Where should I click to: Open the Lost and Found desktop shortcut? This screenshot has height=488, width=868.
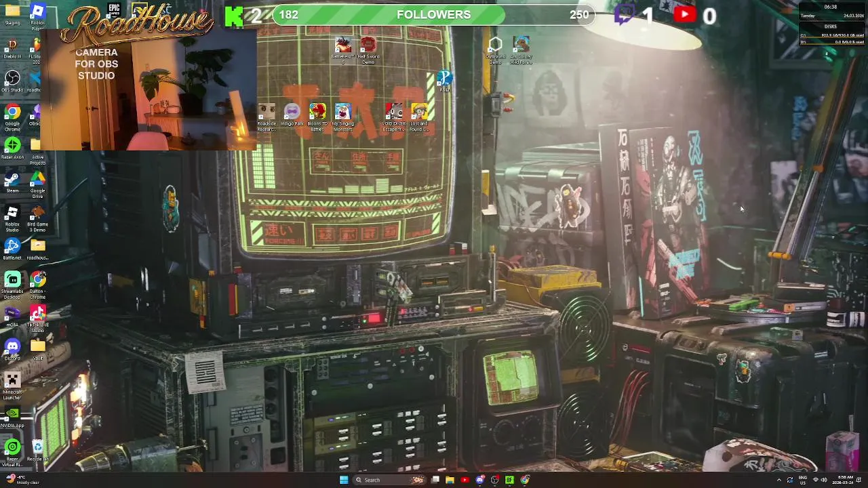tap(419, 117)
